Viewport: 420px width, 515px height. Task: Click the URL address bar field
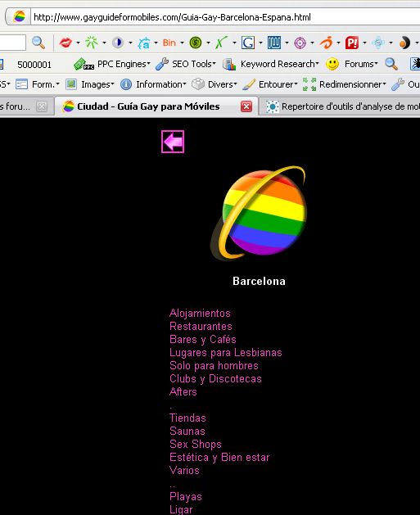click(x=225, y=17)
